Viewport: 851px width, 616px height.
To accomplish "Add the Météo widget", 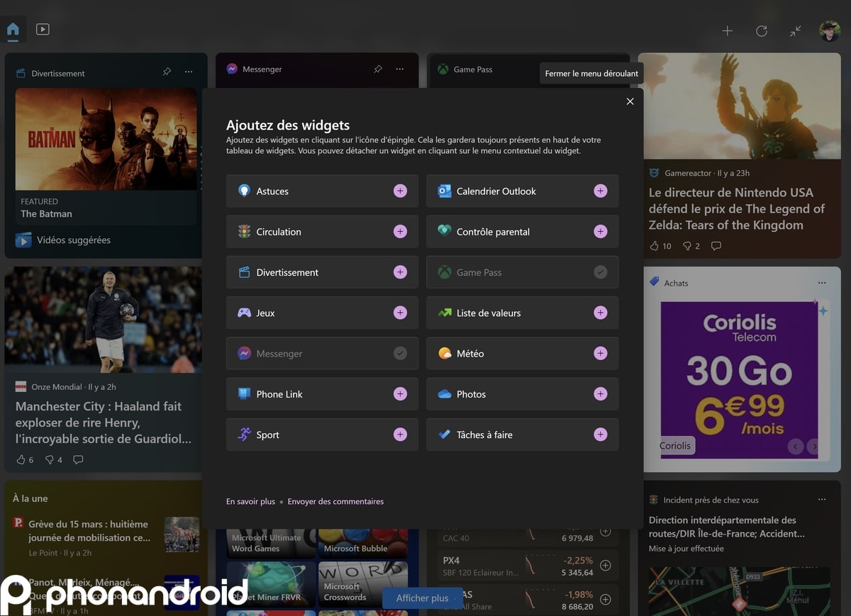I will click(601, 354).
